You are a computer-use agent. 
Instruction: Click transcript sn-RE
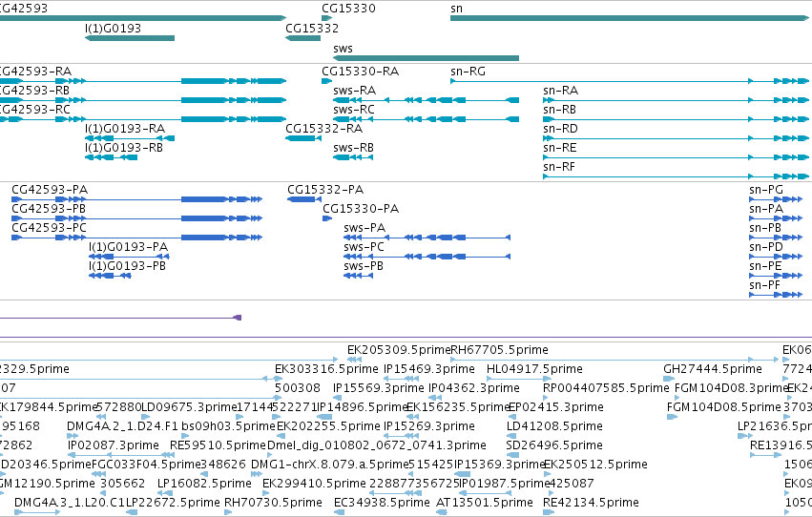[559, 148]
